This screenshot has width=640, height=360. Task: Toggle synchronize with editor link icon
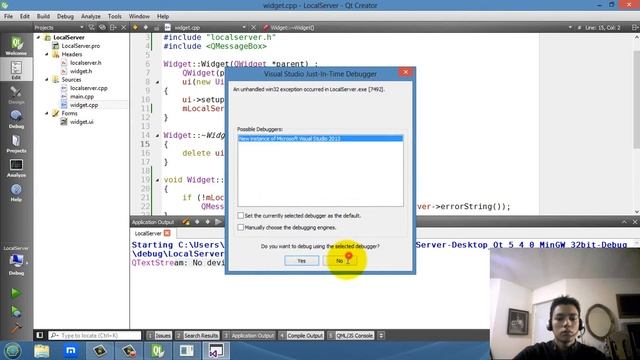pos(102,27)
